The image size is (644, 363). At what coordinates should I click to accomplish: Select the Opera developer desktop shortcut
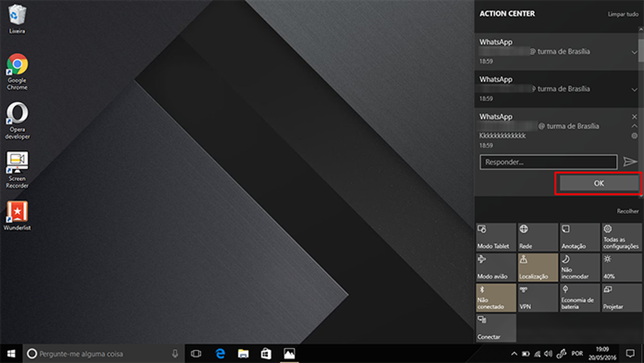17,121
